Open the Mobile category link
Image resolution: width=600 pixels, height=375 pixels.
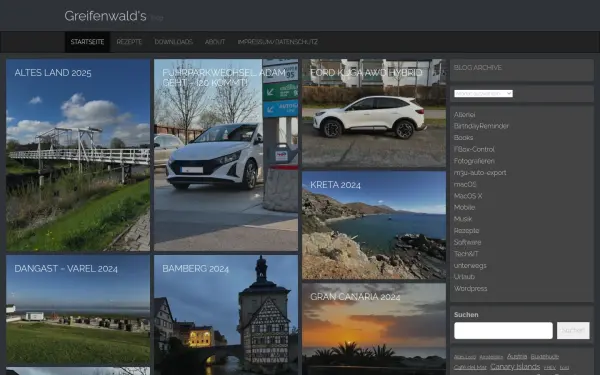465,207
